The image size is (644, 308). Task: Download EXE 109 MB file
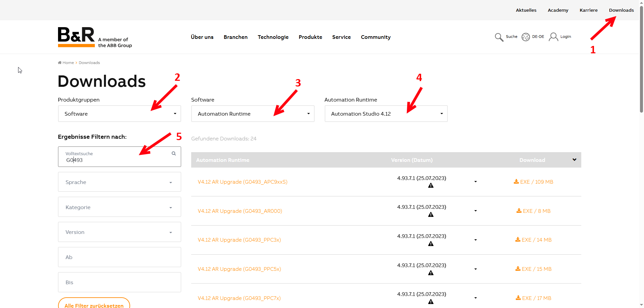pos(533,182)
